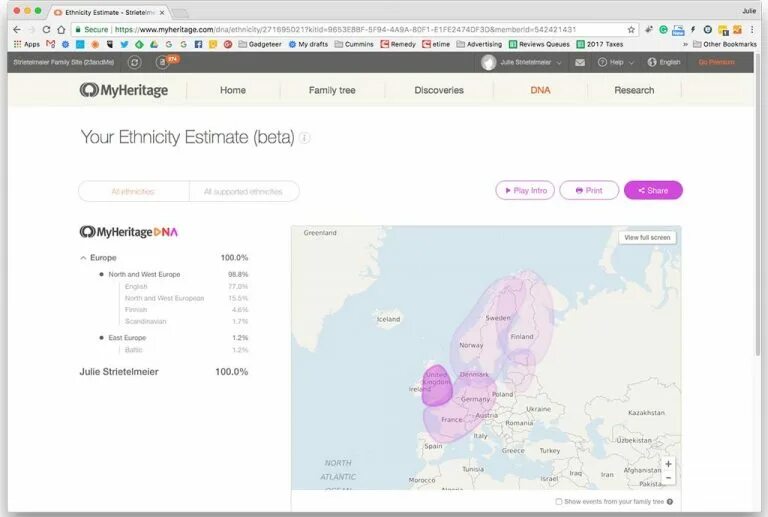Select the Ethnicity Estimate browser tab
Screen dimensions: 768x517
tap(108, 12)
